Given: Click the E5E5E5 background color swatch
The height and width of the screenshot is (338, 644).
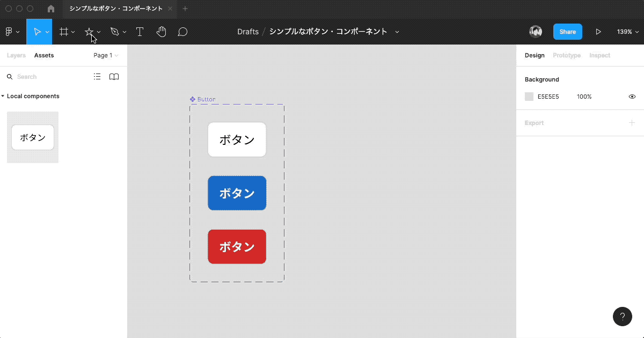Looking at the screenshot, I should coord(529,97).
